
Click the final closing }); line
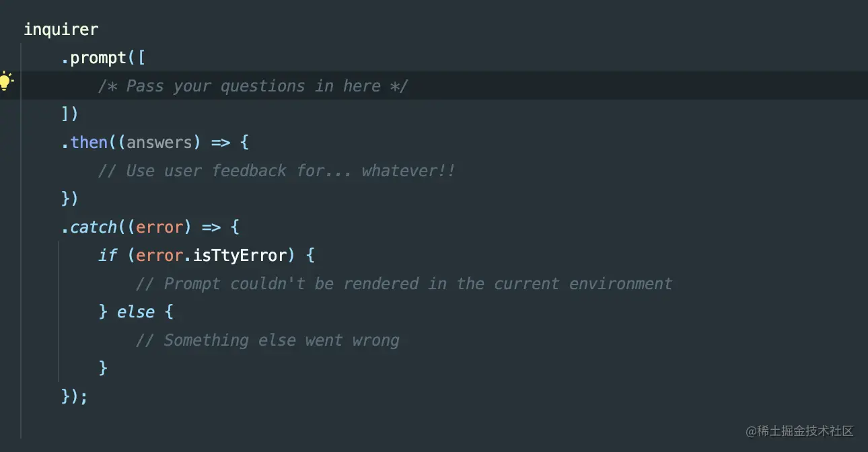(75, 397)
